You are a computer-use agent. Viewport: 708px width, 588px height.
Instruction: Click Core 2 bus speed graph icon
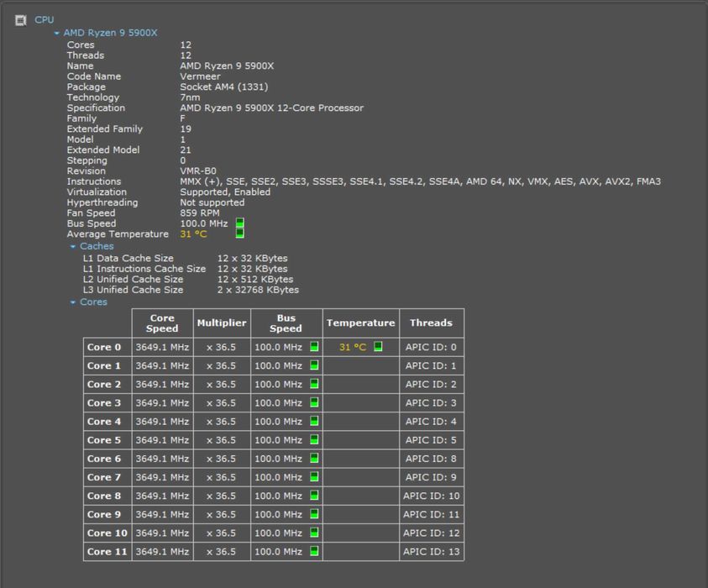pyautogui.click(x=314, y=383)
